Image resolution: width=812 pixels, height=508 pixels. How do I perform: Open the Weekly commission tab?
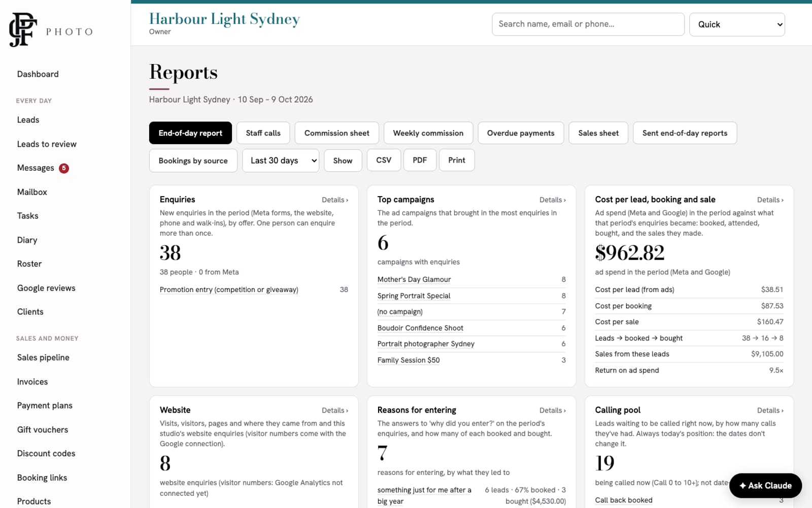pyautogui.click(x=428, y=133)
